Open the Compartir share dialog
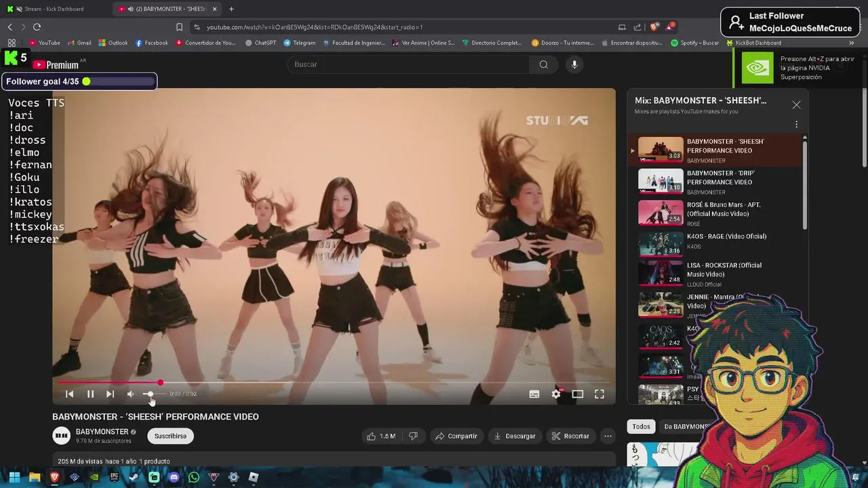868x488 pixels. coord(456,436)
